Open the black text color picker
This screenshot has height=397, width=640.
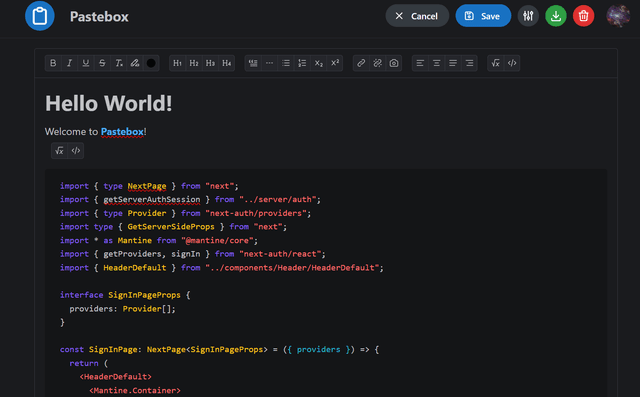151,63
